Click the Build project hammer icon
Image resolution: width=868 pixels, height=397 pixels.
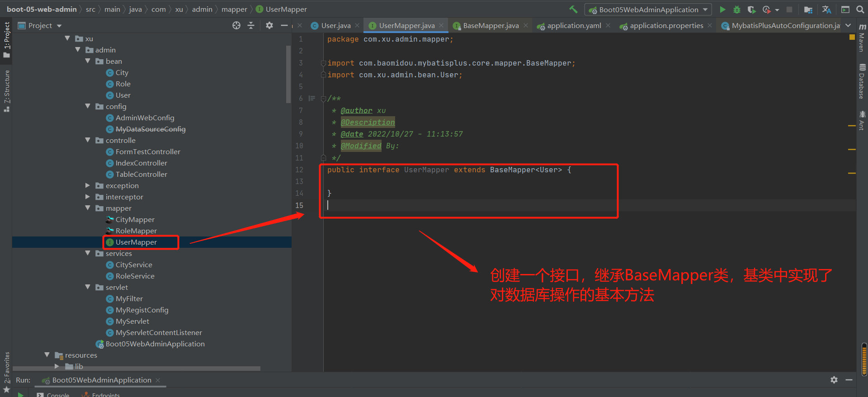pos(573,9)
